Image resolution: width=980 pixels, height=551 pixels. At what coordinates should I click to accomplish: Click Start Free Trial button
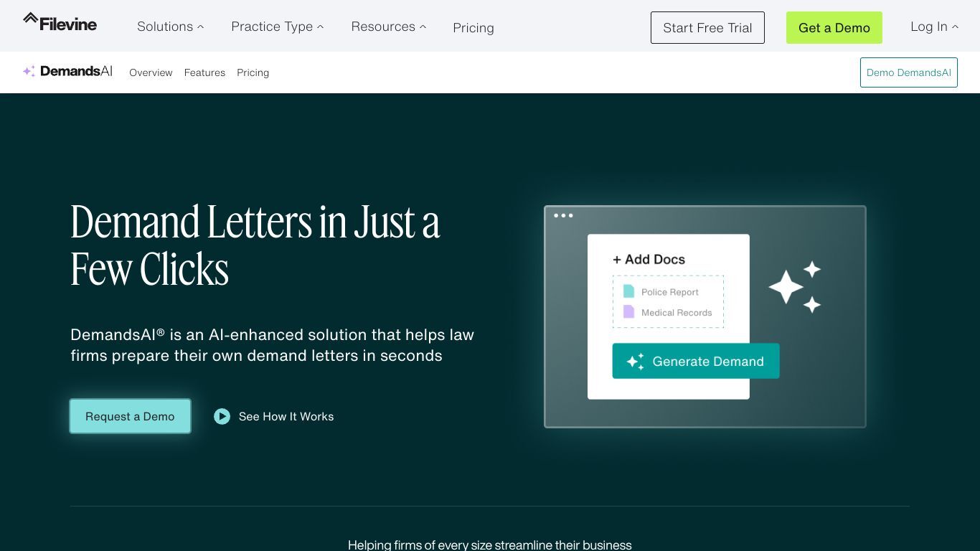coord(707,27)
